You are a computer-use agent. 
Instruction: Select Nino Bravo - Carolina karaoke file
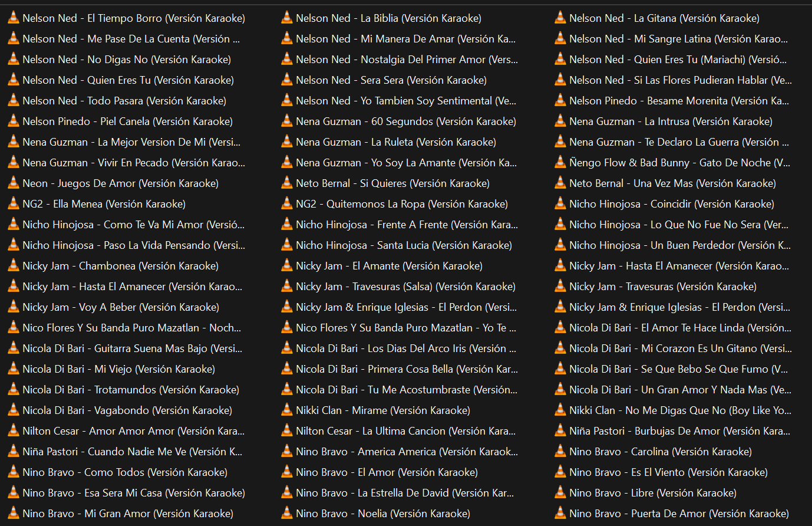pyautogui.click(x=660, y=452)
